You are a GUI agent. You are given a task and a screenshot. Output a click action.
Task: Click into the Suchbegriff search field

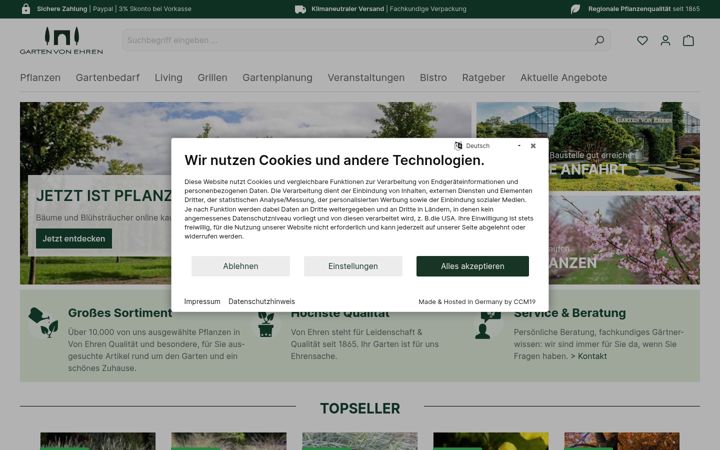tap(358, 40)
